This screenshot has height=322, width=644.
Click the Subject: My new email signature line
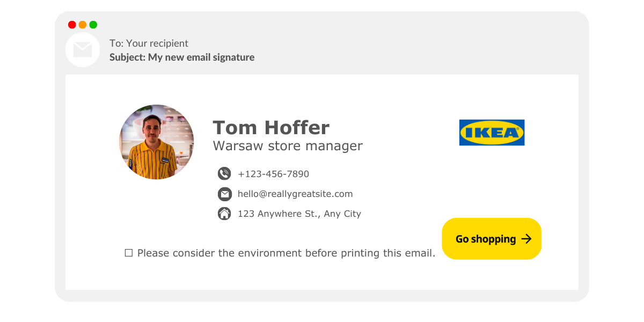[x=182, y=57]
